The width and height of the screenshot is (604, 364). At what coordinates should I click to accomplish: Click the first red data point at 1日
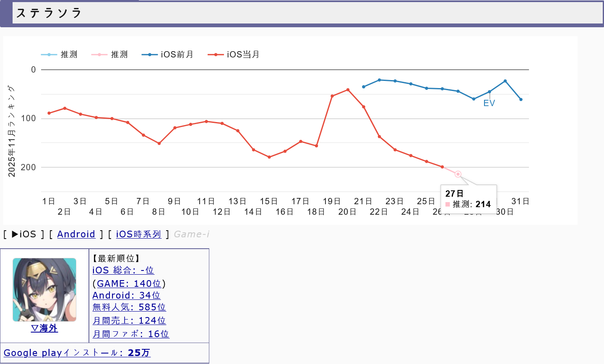pos(49,113)
